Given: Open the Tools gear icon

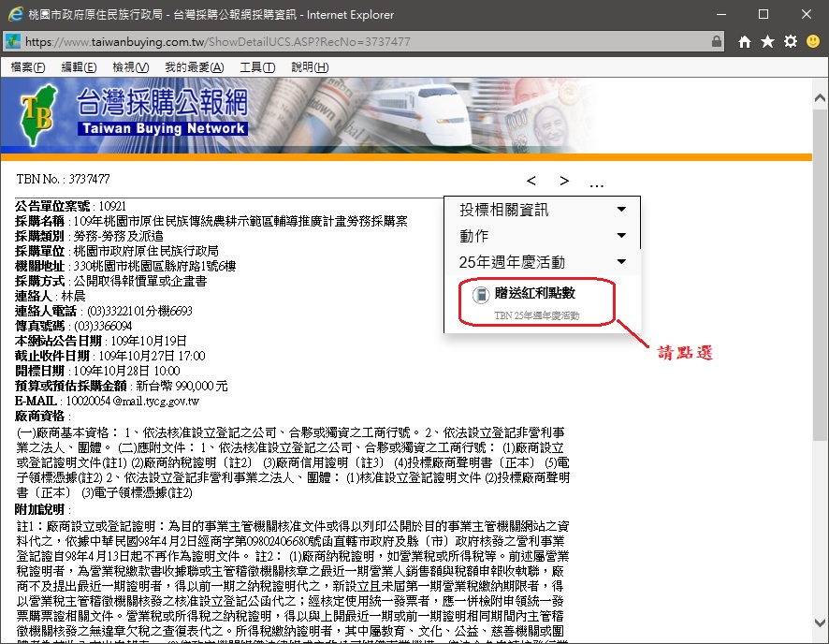Looking at the screenshot, I should coord(791,41).
